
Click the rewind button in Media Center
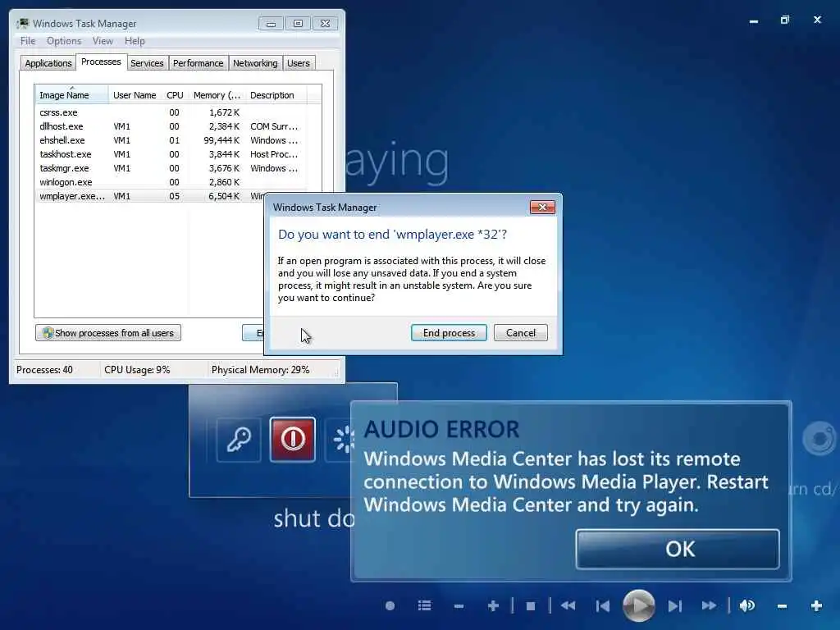(568, 606)
